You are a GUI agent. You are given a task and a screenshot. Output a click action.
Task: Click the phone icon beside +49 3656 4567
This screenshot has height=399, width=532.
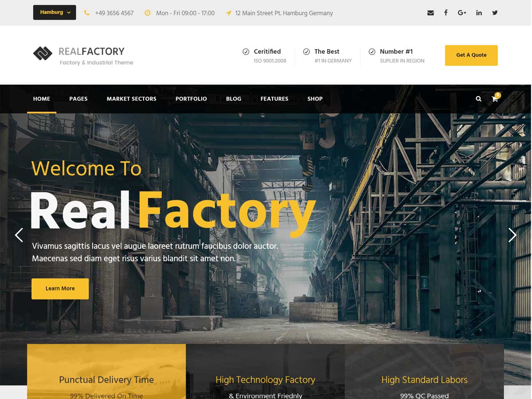point(87,13)
